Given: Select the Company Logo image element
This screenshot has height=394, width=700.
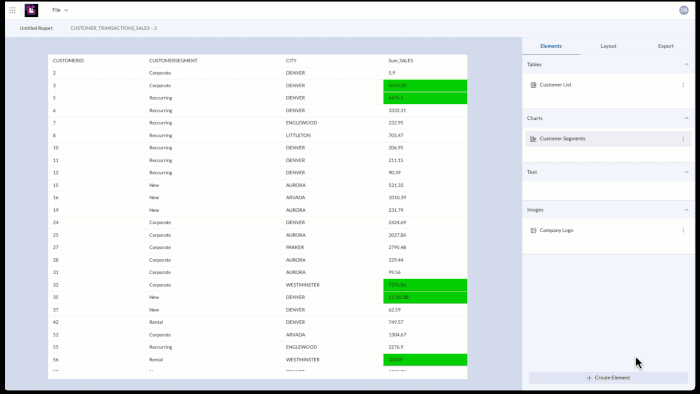Looking at the screenshot, I should point(608,230).
